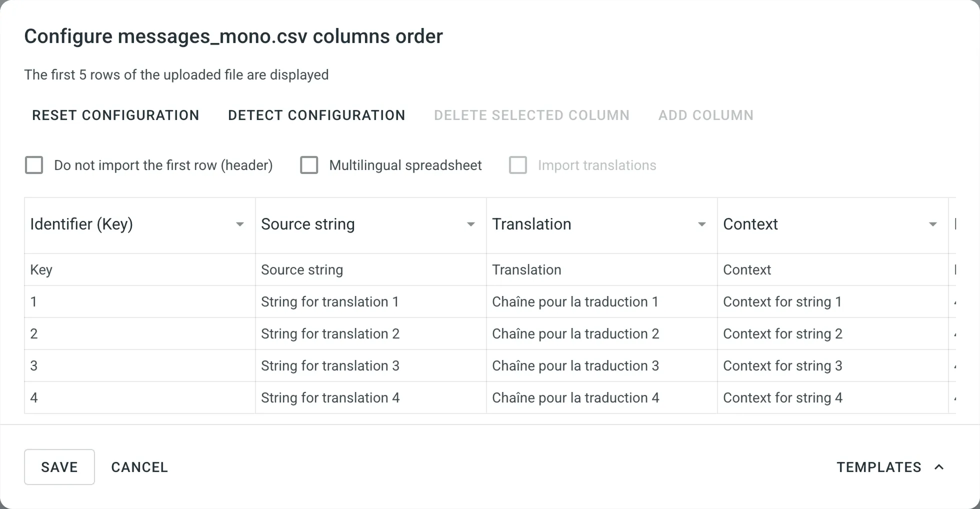Select the 'Translation' cell in first data row

tap(602, 269)
